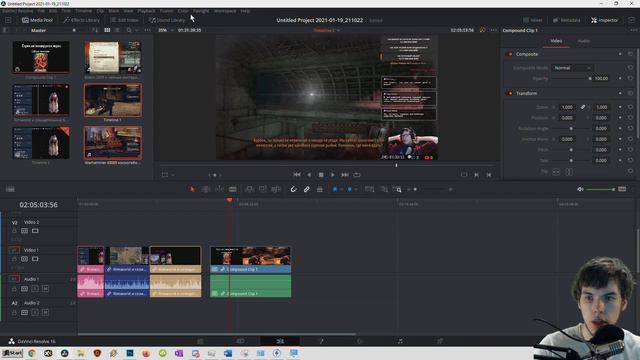Click the Insert Clip tool
The height and width of the screenshot is (360, 640).
(249, 189)
